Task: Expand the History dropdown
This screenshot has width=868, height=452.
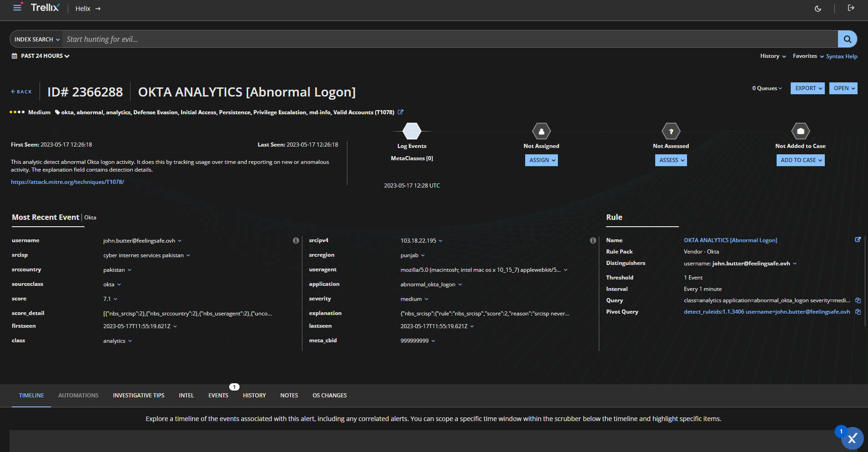Action: 773,56
